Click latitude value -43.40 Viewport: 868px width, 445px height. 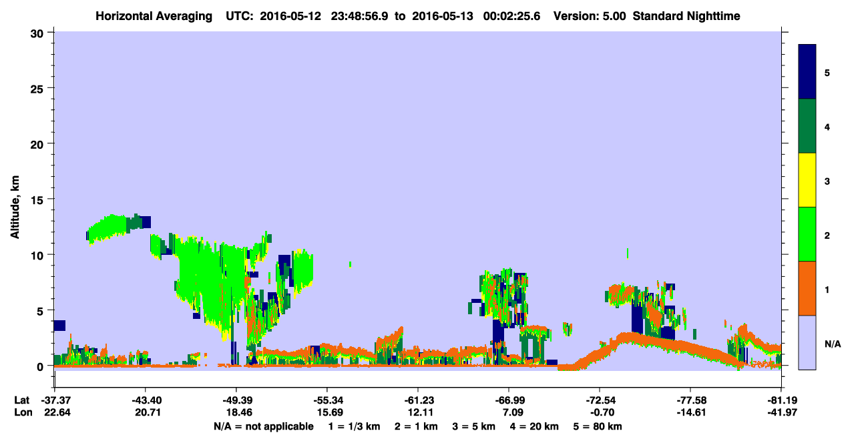[x=145, y=400]
